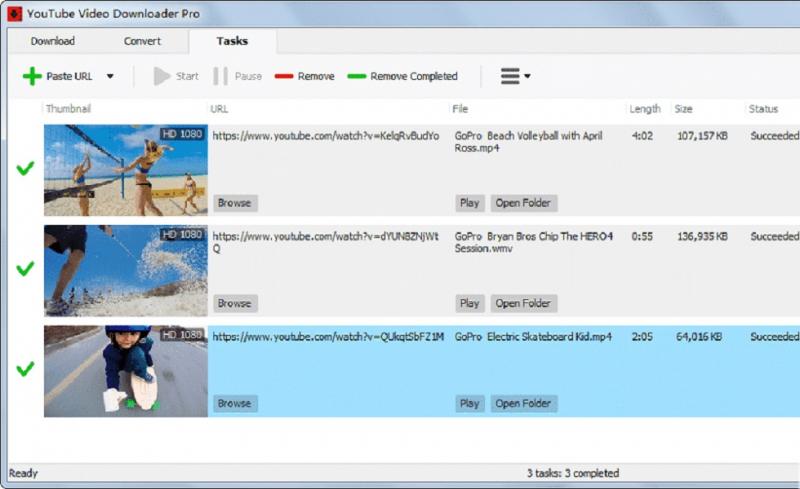Open Folder for Bryan Bros file

(523, 303)
